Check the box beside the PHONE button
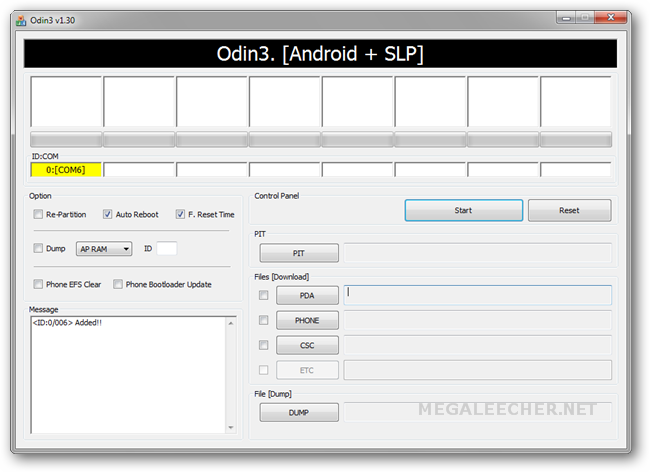The image size is (650, 472). tap(263, 320)
